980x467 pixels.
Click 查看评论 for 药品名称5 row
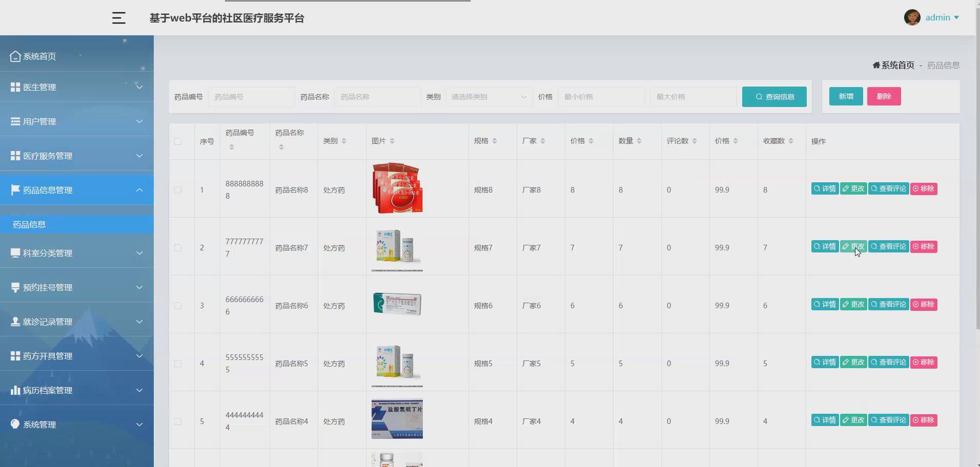888,362
